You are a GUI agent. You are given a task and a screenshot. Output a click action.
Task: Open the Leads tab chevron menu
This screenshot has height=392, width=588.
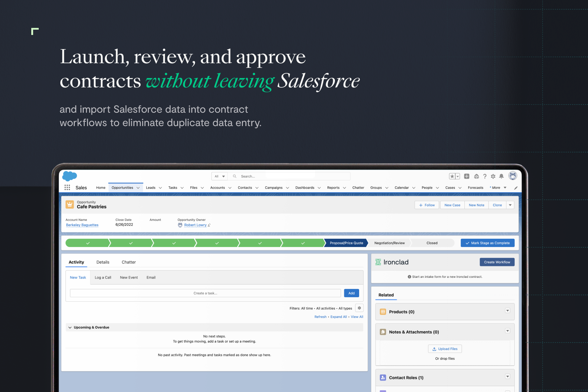(160, 188)
